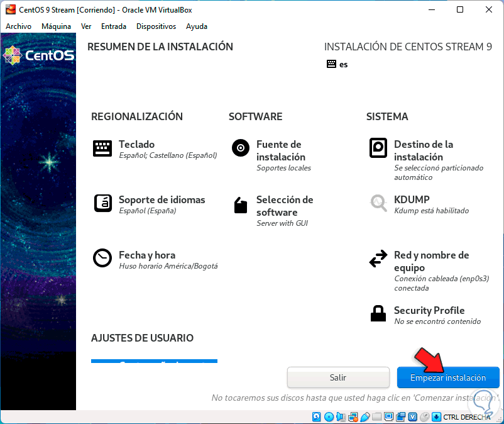Click the Salir button

click(x=338, y=377)
